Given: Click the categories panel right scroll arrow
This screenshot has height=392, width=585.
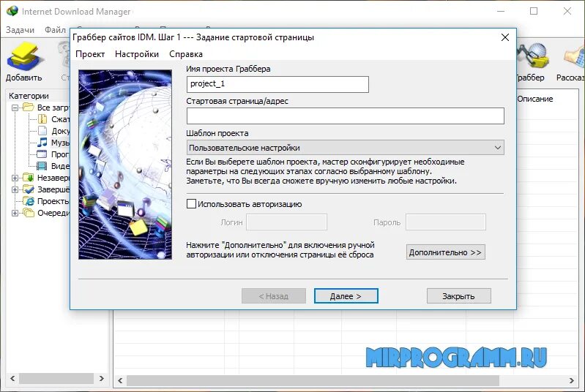Looking at the screenshot, I should 101,378.
